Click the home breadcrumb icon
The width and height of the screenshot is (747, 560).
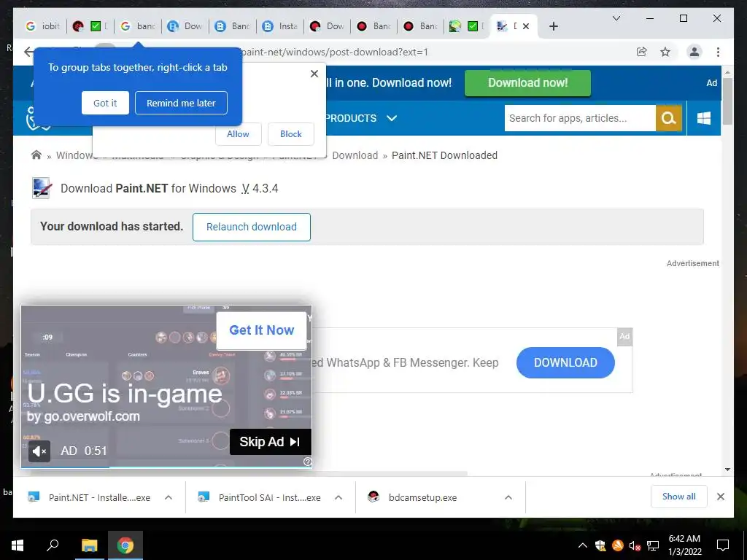[x=36, y=155]
